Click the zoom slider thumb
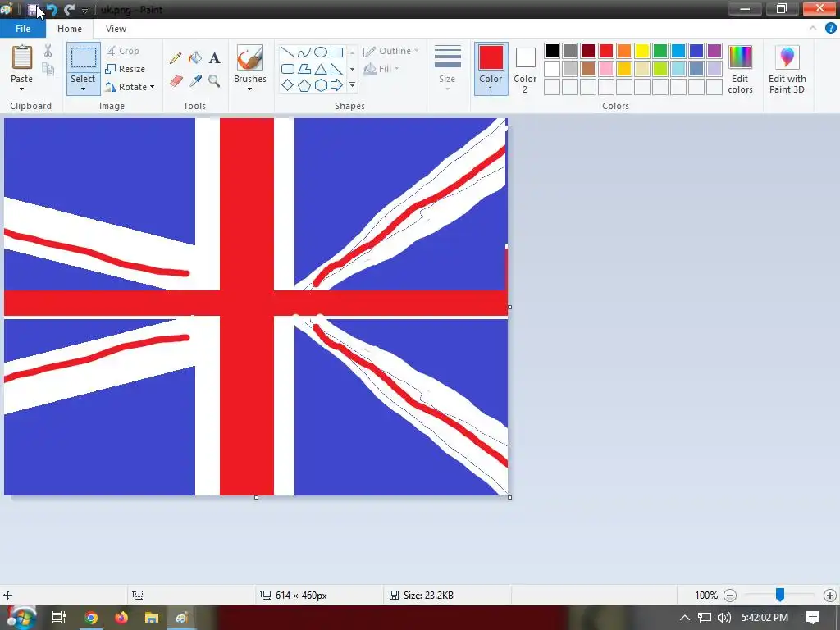 point(780,594)
